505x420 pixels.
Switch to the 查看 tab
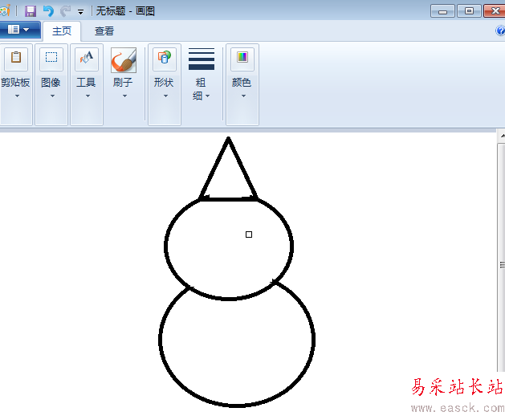pyautogui.click(x=104, y=31)
